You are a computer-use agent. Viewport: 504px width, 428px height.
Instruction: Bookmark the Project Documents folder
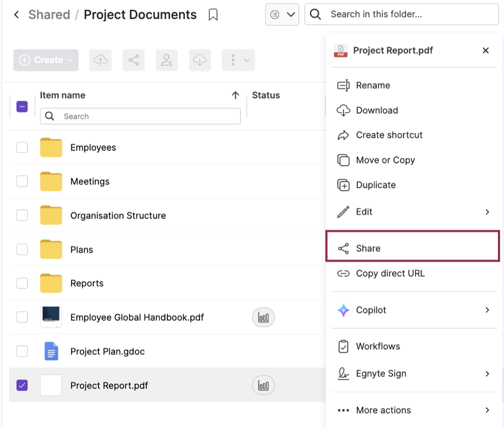[x=213, y=15]
